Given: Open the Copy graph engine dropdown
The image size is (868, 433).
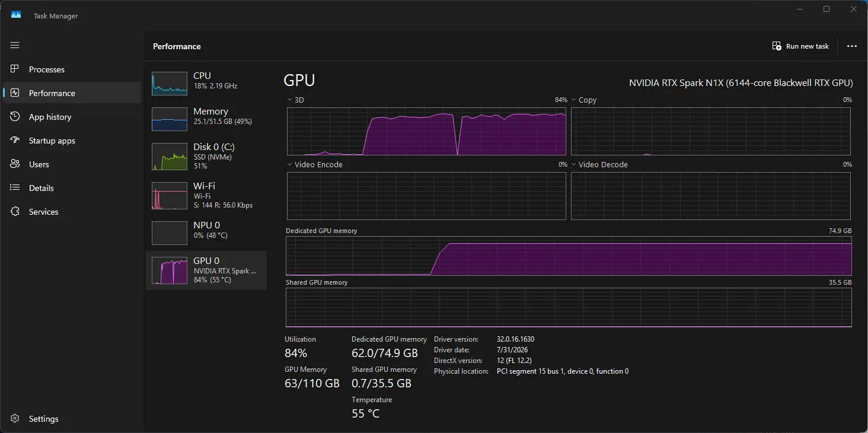Looking at the screenshot, I should [573, 100].
